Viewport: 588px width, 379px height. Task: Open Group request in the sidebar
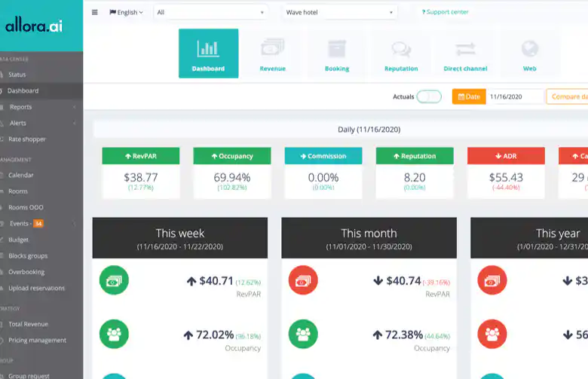tap(41, 375)
